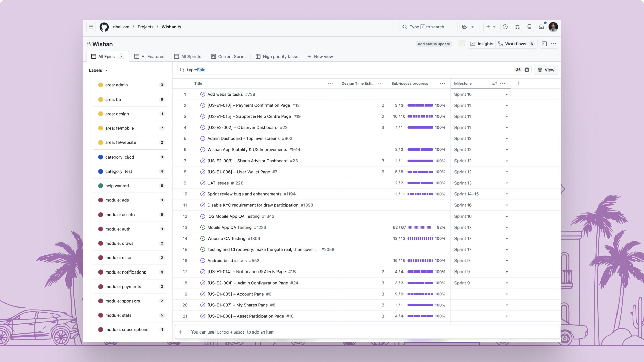Clear the filter with the X icon
This screenshot has height=362, width=644.
click(527, 70)
